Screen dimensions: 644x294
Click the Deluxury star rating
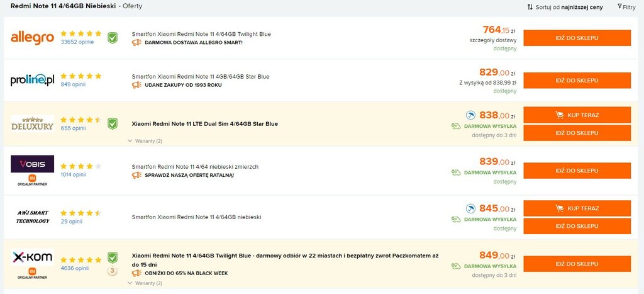(81, 120)
